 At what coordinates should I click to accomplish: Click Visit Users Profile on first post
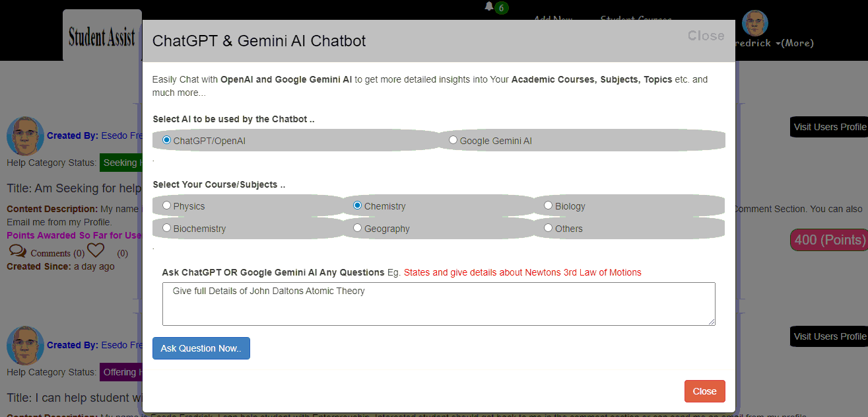pyautogui.click(x=829, y=127)
